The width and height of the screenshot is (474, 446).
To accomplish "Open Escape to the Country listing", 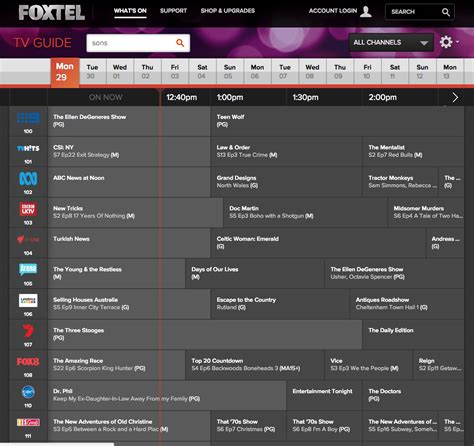I will click(x=280, y=304).
